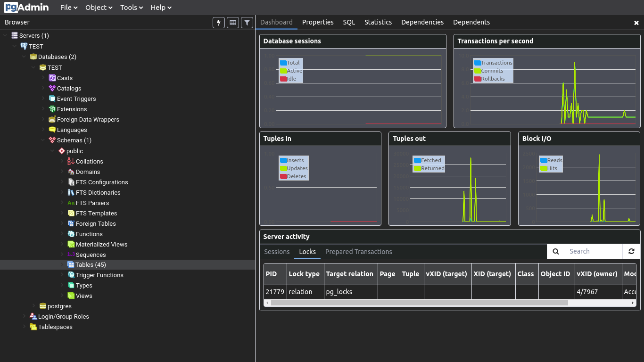This screenshot has height=362, width=644.
Task: Click the Search field in Server activity
Action: tap(592, 251)
